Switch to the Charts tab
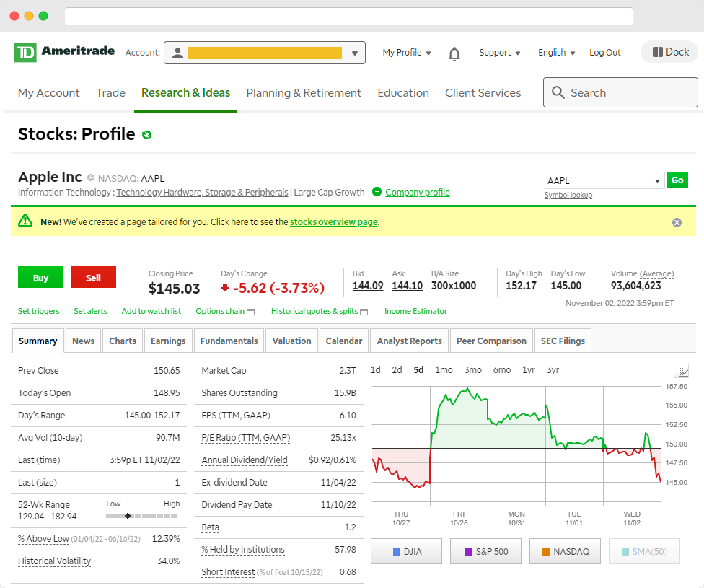This screenshot has width=704, height=588. click(123, 341)
